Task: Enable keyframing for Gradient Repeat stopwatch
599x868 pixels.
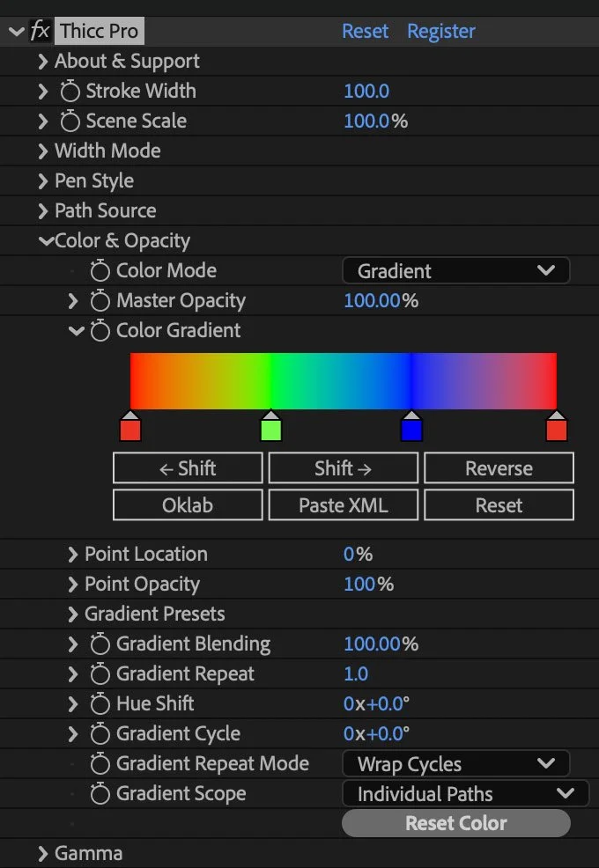Action: [100, 673]
